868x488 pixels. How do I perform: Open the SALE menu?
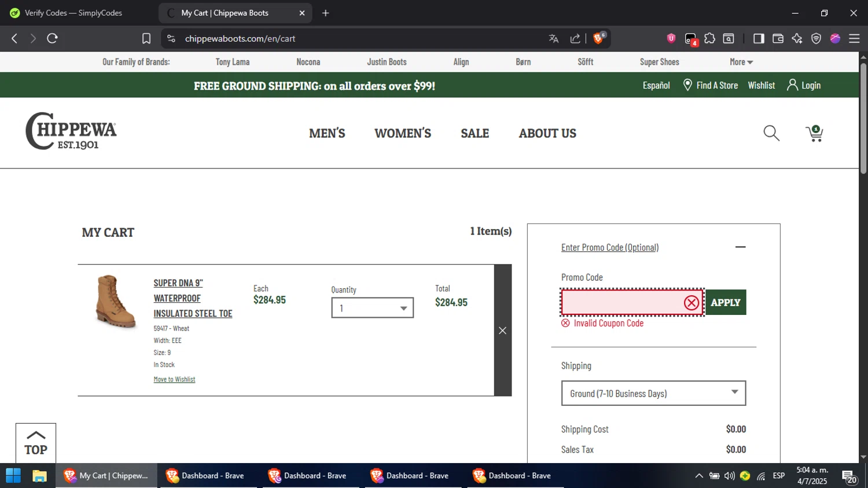pyautogui.click(x=475, y=133)
